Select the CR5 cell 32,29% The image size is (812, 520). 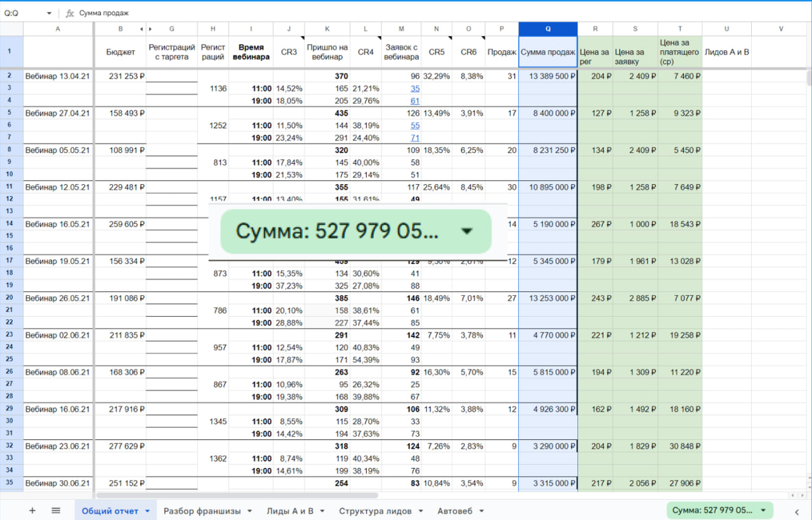click(x=436, y=76)
